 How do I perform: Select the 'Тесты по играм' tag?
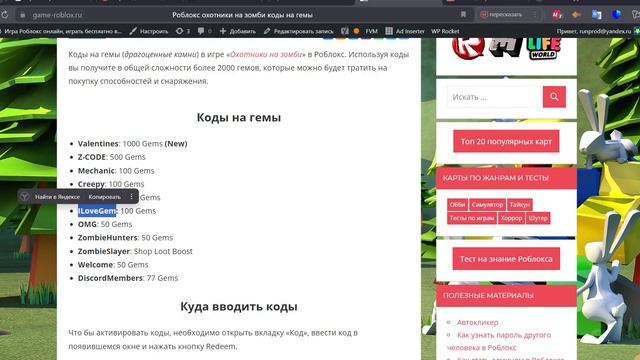point(472,218)
